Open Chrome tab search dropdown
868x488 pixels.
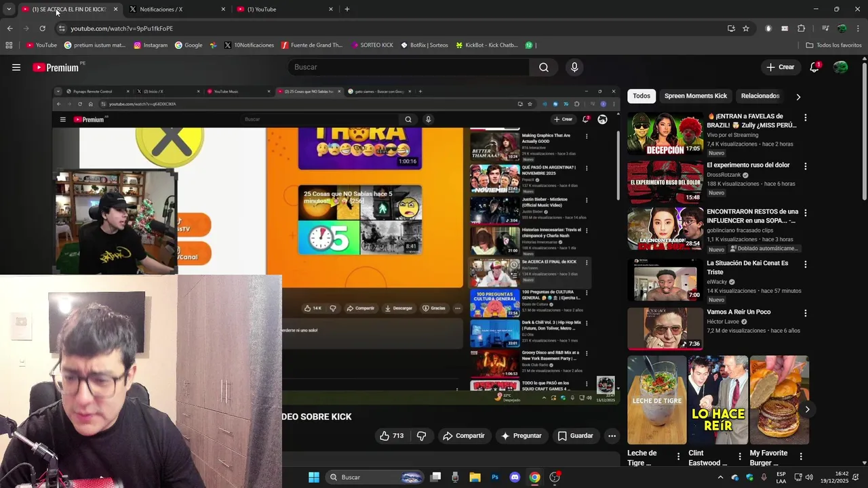9,9
